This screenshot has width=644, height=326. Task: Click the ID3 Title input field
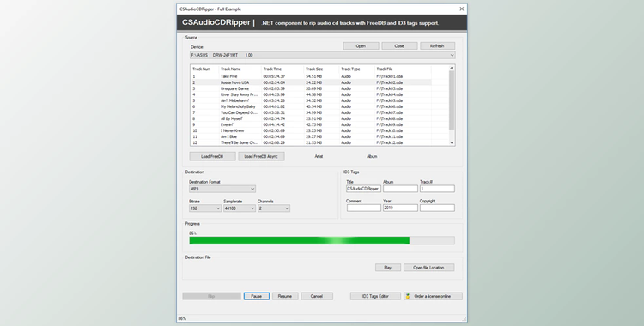click(x=364, y=189)
